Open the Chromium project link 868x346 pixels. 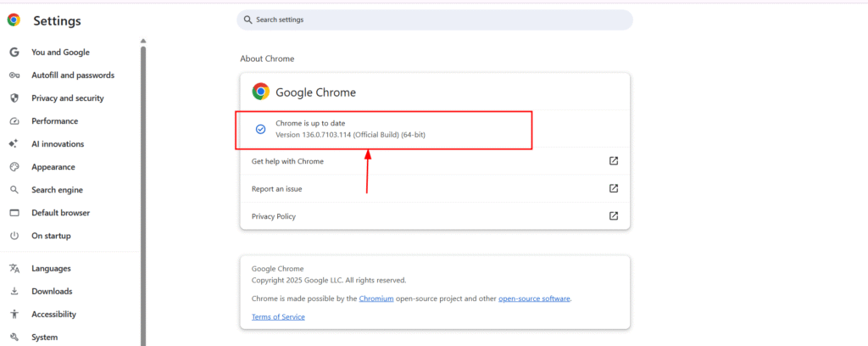376,299
